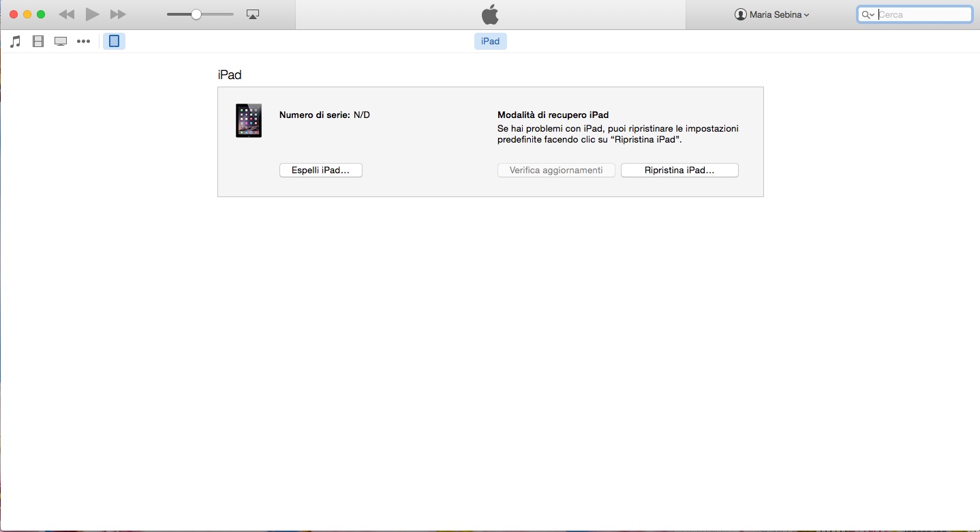Viewport: 980px width, 532px height.
Task: Click the Espelli iPad button
Action: point(320,171)
